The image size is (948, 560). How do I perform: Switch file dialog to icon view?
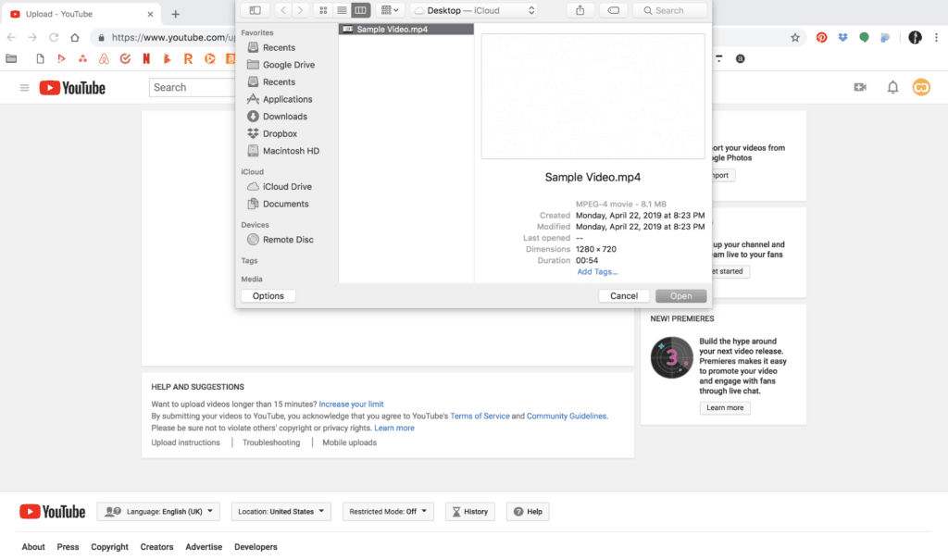(x=323, y=10)
